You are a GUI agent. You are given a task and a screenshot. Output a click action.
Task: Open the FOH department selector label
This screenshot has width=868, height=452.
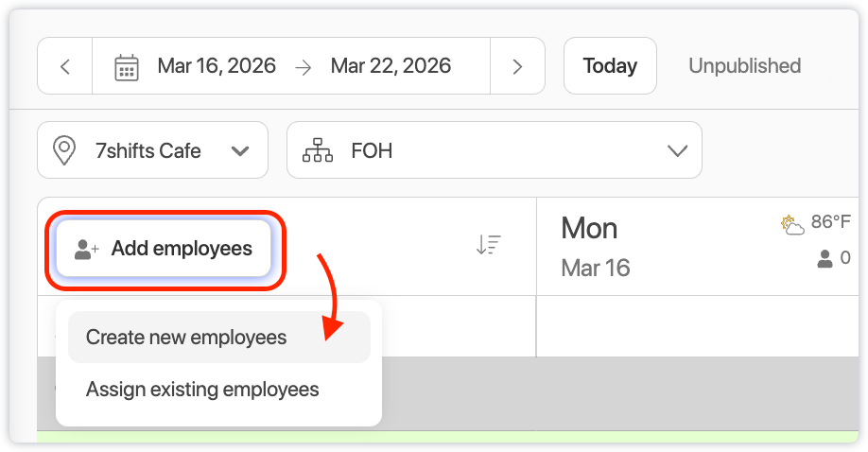[372, 150]
